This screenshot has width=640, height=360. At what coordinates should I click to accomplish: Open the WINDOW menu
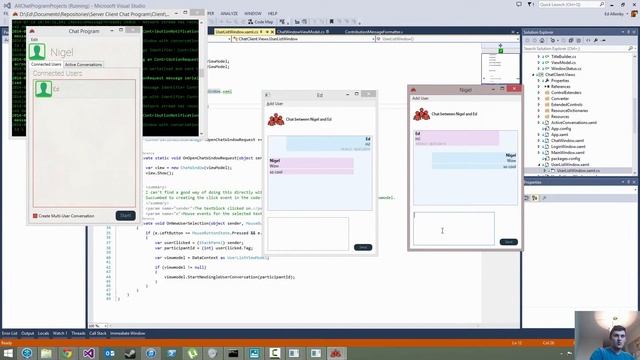click(x=253, y=13)
